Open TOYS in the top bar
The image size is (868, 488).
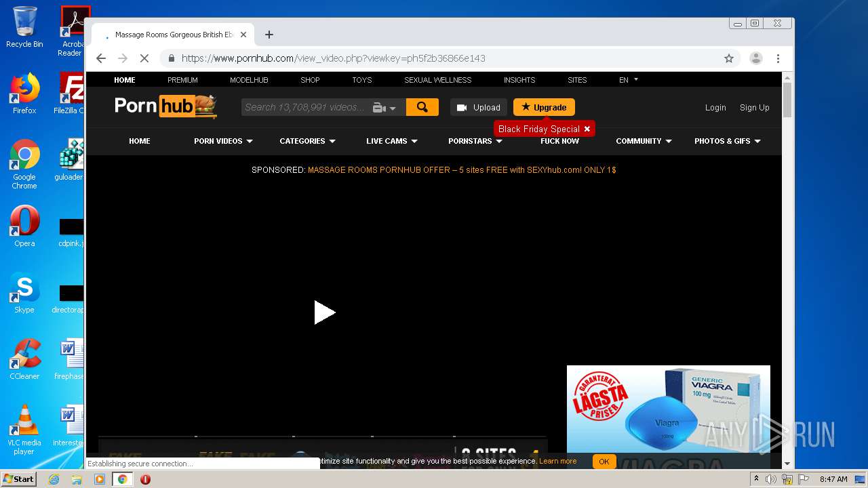pyautogui.click(x=362, y=80)
